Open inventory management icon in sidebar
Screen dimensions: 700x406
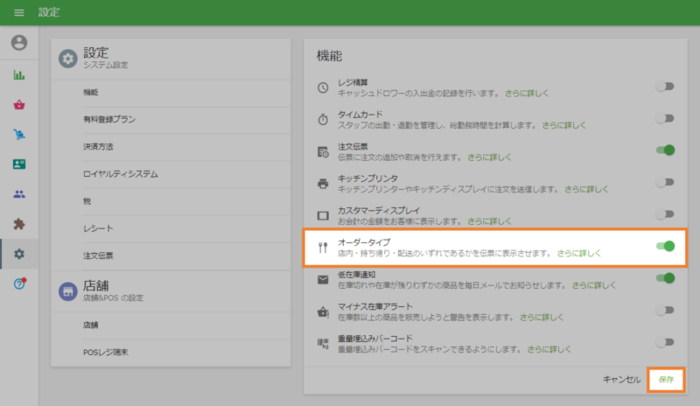(19, 134)
